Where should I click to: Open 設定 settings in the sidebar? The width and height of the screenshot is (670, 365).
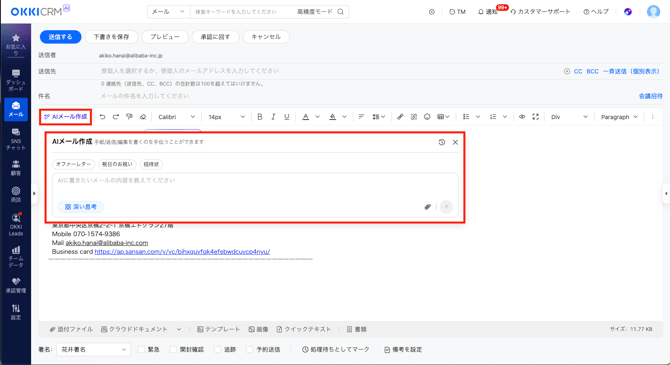point(16,312)
